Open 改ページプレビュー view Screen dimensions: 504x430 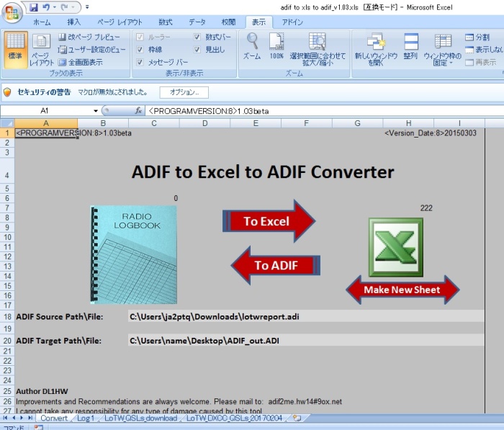pos(89,37)
